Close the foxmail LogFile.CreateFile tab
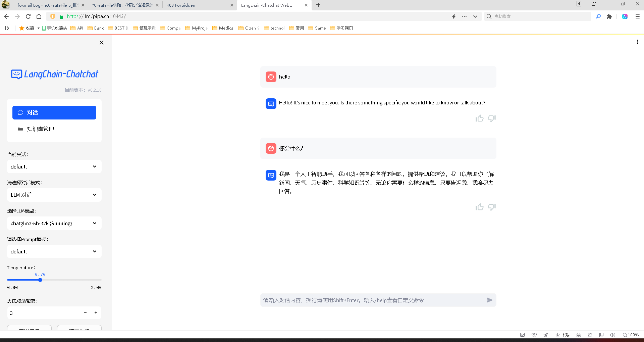The height and width of the screenshot is (342, 644). tap(83, 5)
